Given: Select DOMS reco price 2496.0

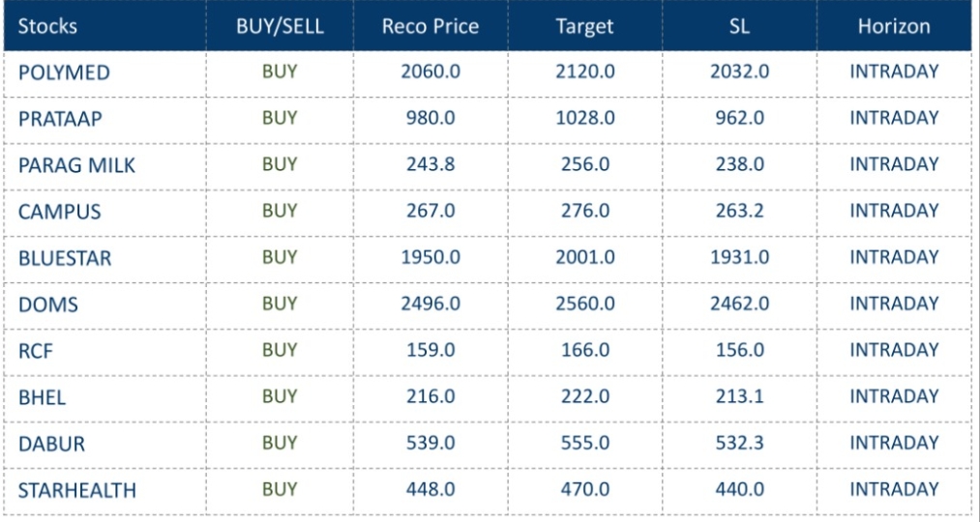Looking at the screenshot, I should tap(431, 304).
